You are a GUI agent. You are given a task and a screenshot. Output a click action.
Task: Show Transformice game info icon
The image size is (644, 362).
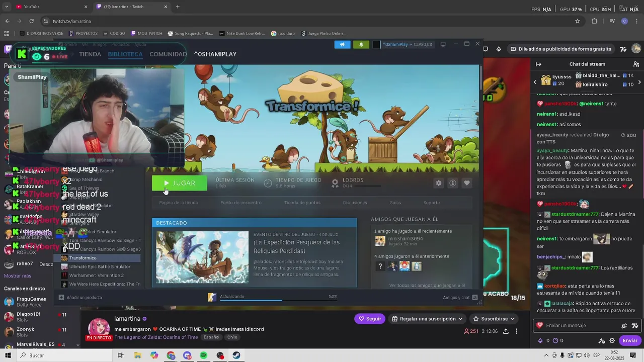(x=453, y=183)
